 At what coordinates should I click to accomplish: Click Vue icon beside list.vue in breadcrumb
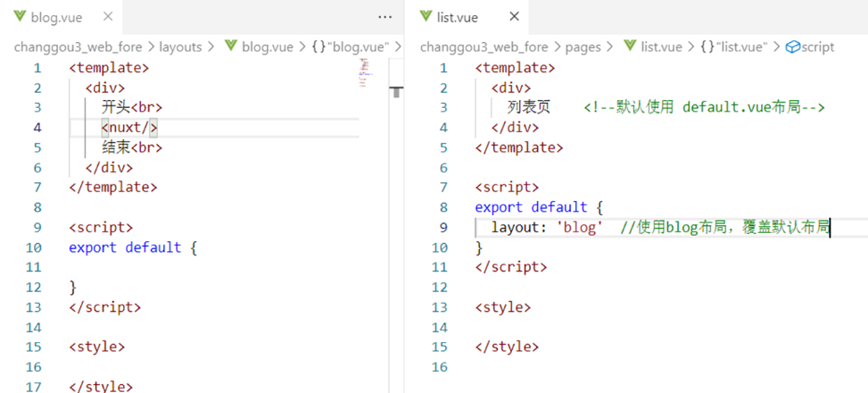tap(630, 46)
